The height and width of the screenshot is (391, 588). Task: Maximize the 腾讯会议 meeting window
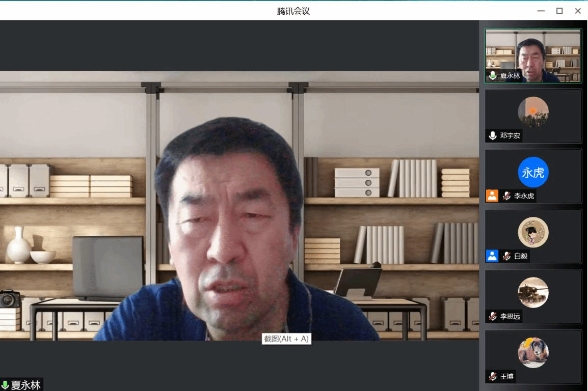(559, 11)
